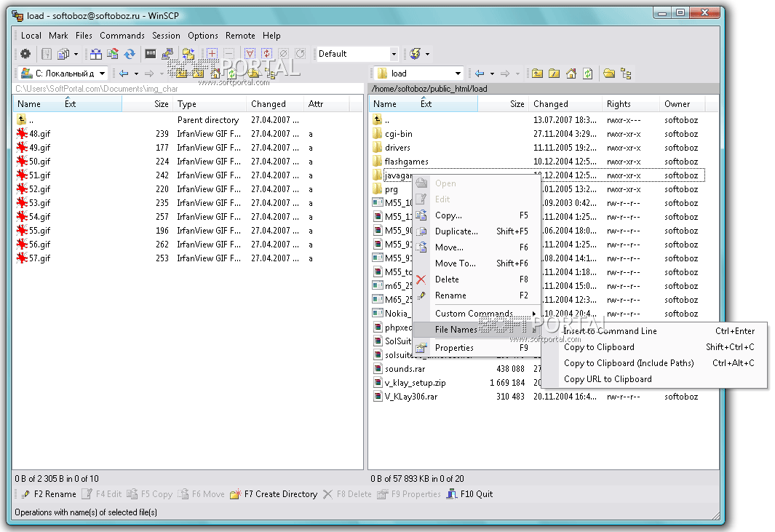Click the Invert Selection triangle icon
The height and width of the screenshot is (532, 775).
pyautogui.click(x=250, y=53)
